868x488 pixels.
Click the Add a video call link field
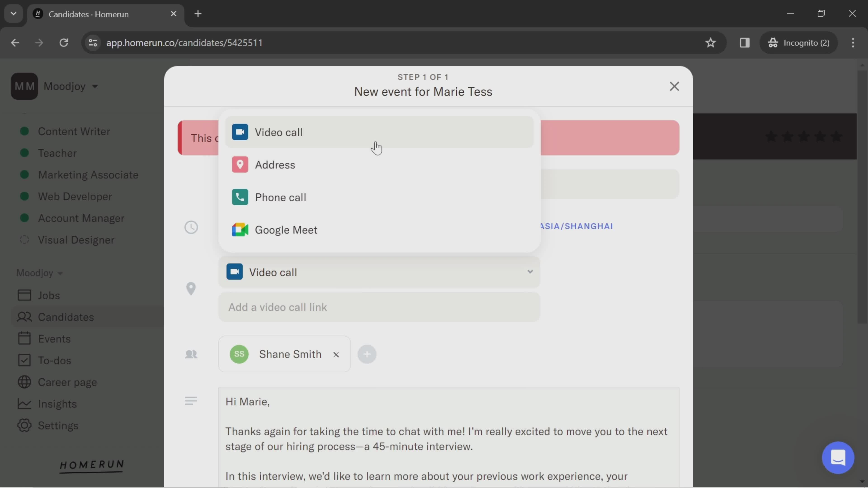379,307
